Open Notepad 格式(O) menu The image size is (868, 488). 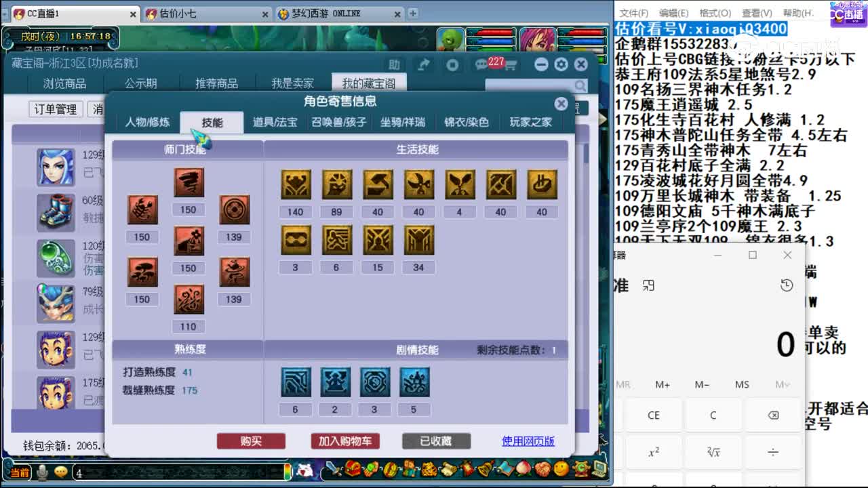715,13
